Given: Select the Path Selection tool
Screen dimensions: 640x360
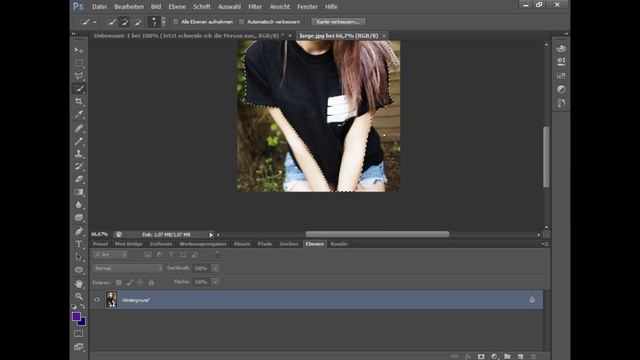Looking at the screenshot, I should (79, 257).
